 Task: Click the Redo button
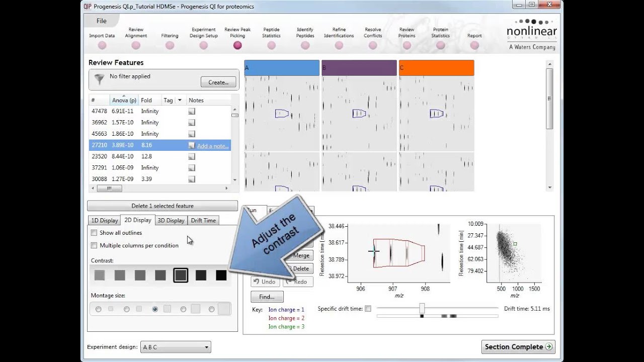(x=297, y=282)
